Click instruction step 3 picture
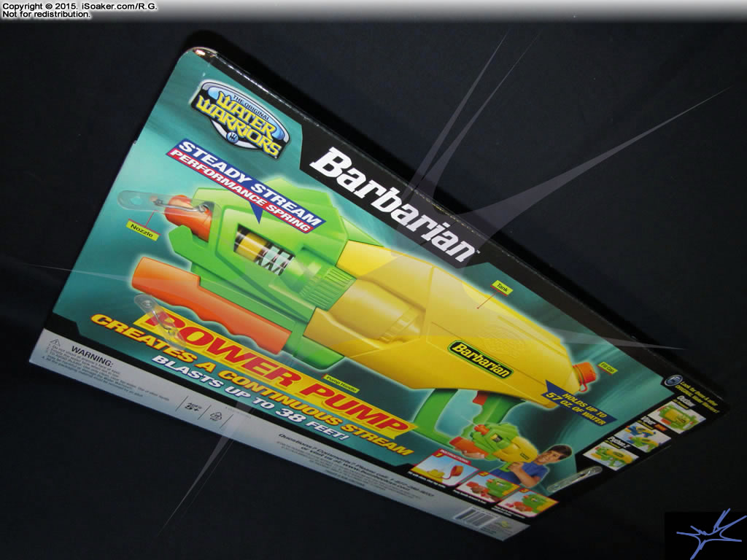 [x=527, y=502]
